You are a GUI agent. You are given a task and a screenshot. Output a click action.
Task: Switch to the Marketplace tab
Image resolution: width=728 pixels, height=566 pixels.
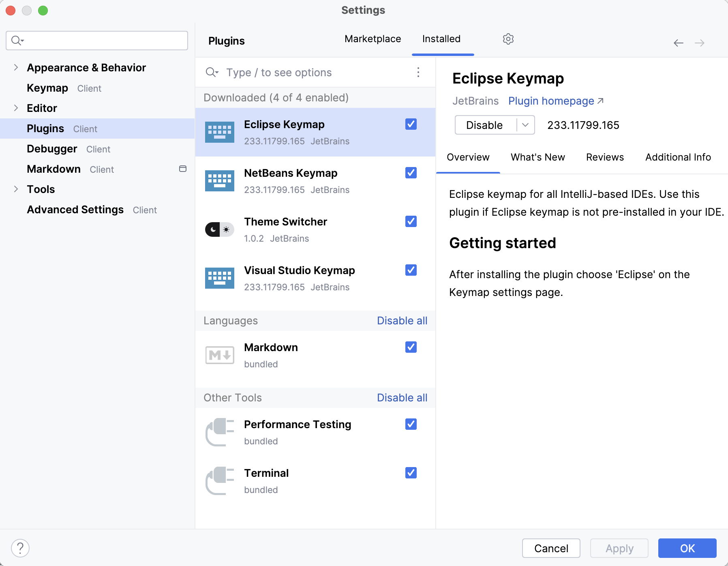tap(373, 39)
